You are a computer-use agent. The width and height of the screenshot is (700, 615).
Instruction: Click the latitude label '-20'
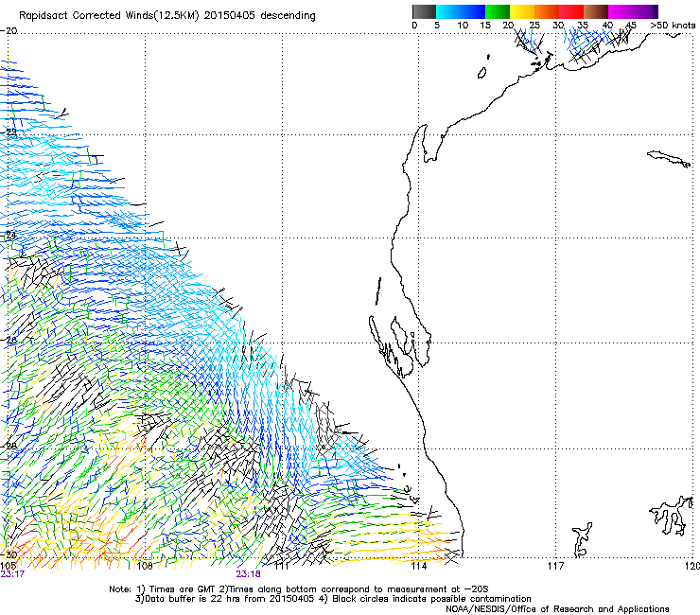tap(9, 31)
